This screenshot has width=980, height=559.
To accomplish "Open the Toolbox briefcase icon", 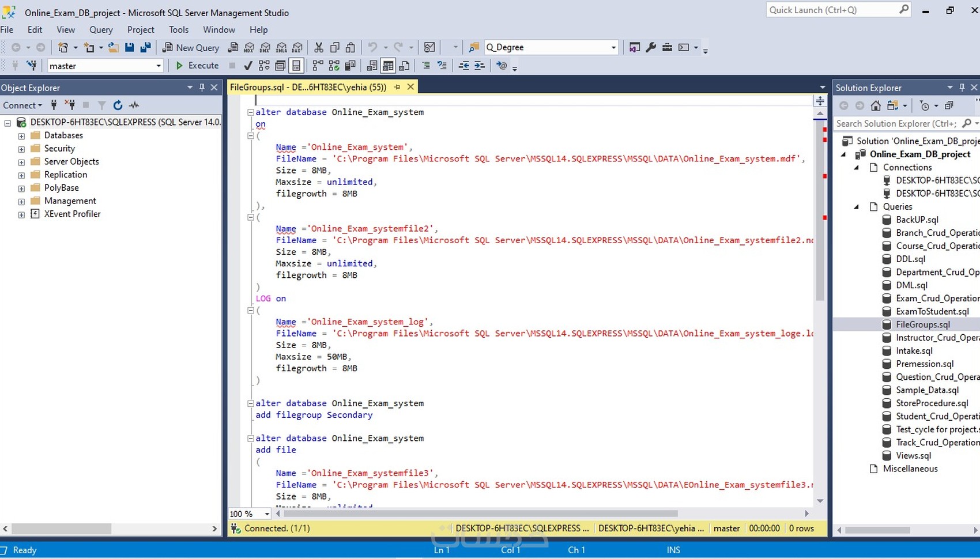I will pyautogui.click(x=667, y=47).
